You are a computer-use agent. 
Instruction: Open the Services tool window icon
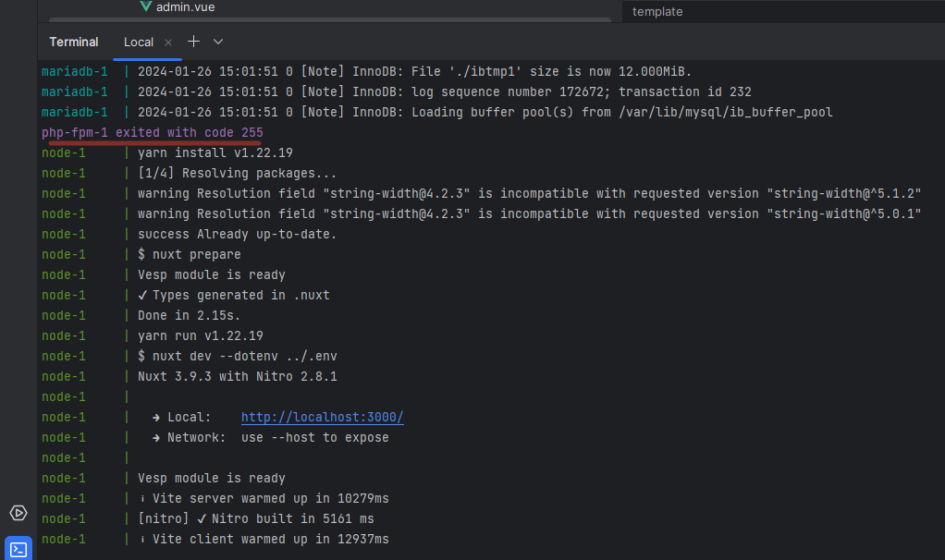pos(18,513)
